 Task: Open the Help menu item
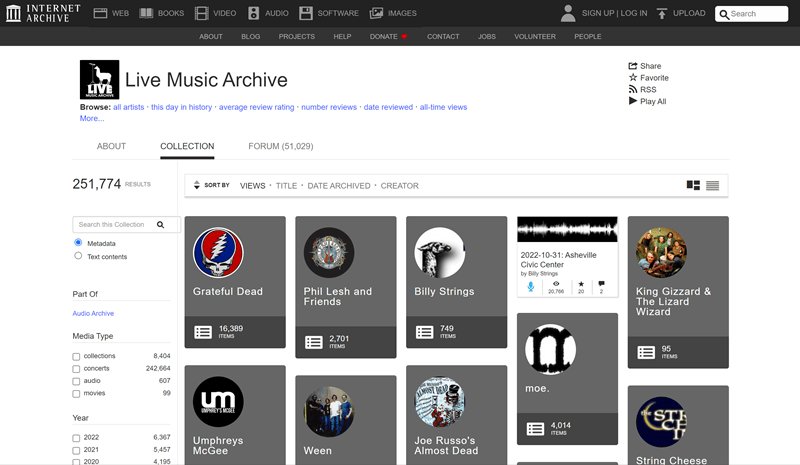[x=342, y=37]
